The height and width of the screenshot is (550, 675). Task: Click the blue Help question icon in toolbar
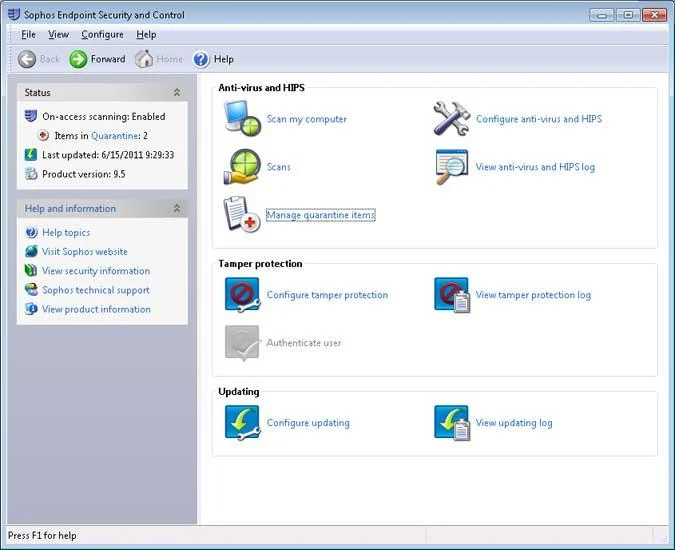coord(201,59)
